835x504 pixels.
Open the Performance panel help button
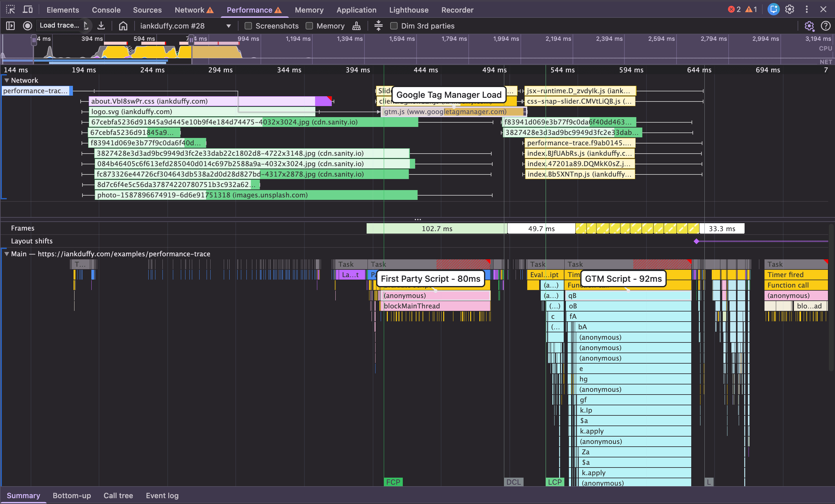pyautogui.click(x=826, y=26)
